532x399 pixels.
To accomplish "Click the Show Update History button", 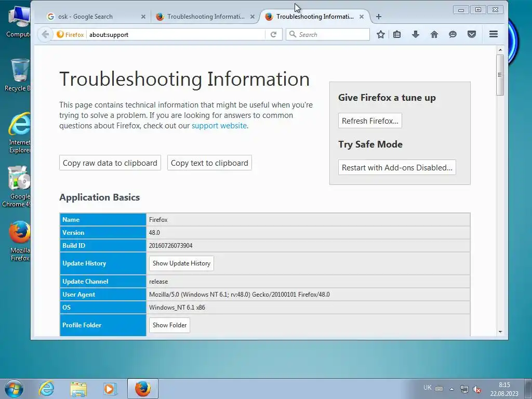I will point(181,263).
